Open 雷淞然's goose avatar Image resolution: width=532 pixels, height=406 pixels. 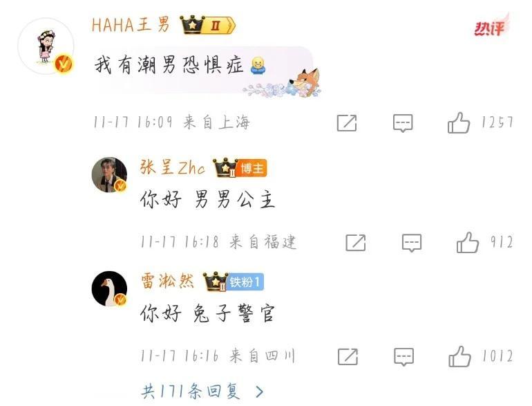pyautogui.click(x=110, y=289)
